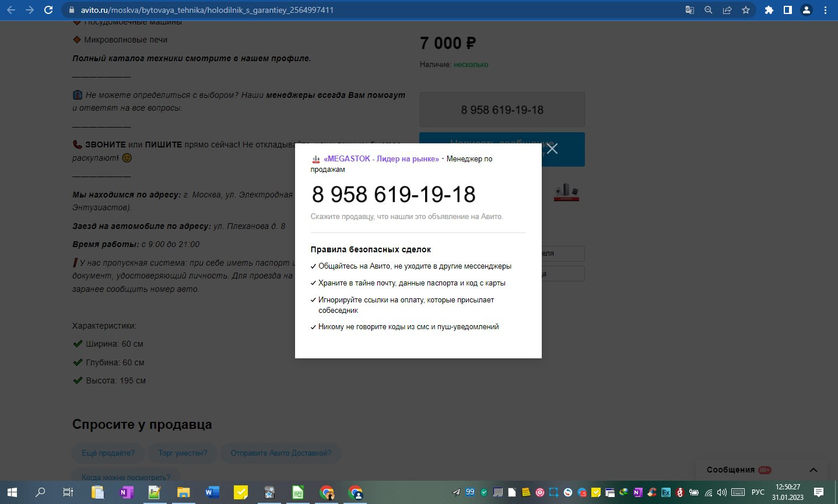
Task: Click the dimmed 8 958 619-19-18 button
Action: pyautogui.click(x=502, y=110)
